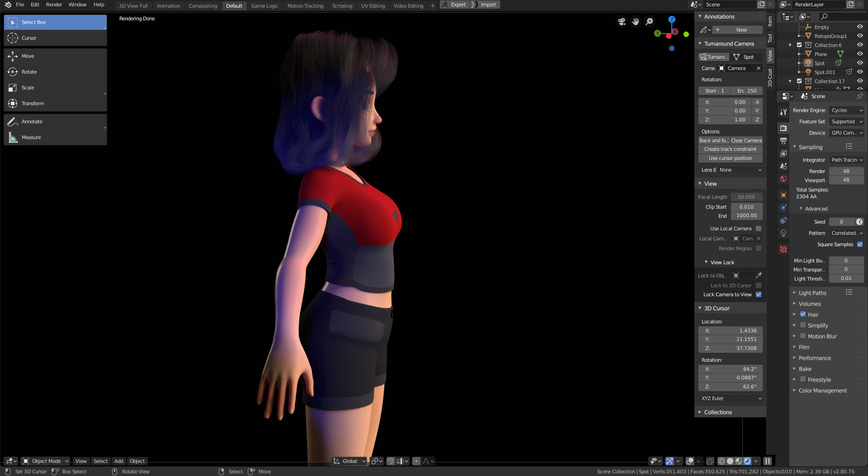The width and height of the screenshot is (868, 476).
Task: Toggle X-ray display mode
Action: pos(710,461)
